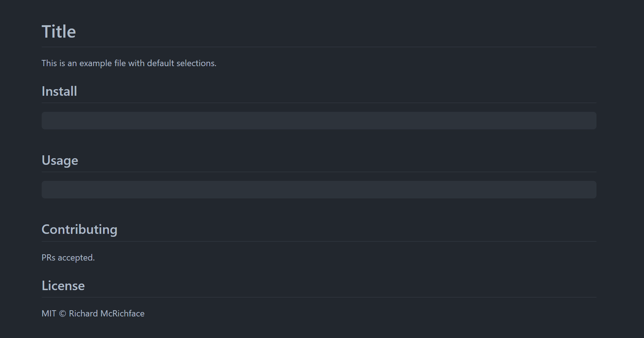Click the Title heading
644x338 pixels.
pos(59,32)
